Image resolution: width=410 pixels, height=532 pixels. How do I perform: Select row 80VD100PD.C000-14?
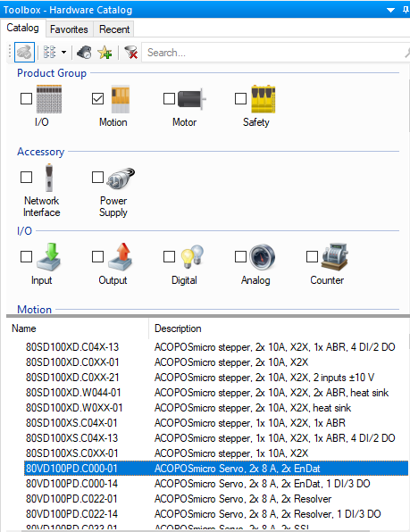pyautogui.click(x=216, y=484)
